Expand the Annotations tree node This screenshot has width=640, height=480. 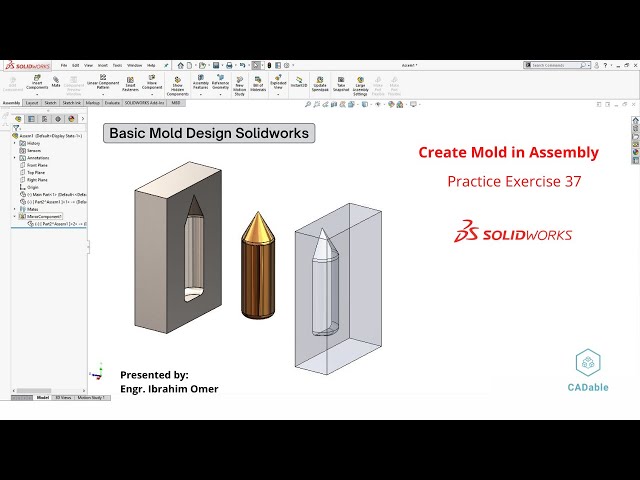[15, 158]
